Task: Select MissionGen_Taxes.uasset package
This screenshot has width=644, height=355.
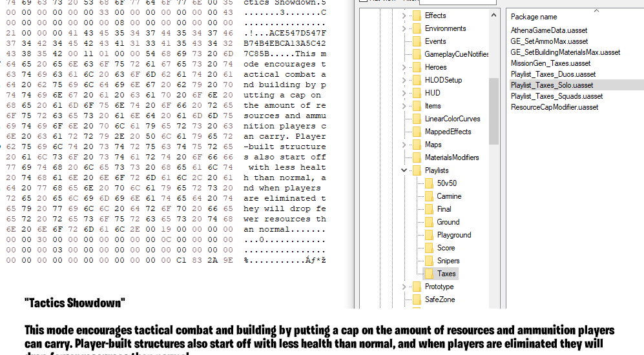Action: click(550, 64)
